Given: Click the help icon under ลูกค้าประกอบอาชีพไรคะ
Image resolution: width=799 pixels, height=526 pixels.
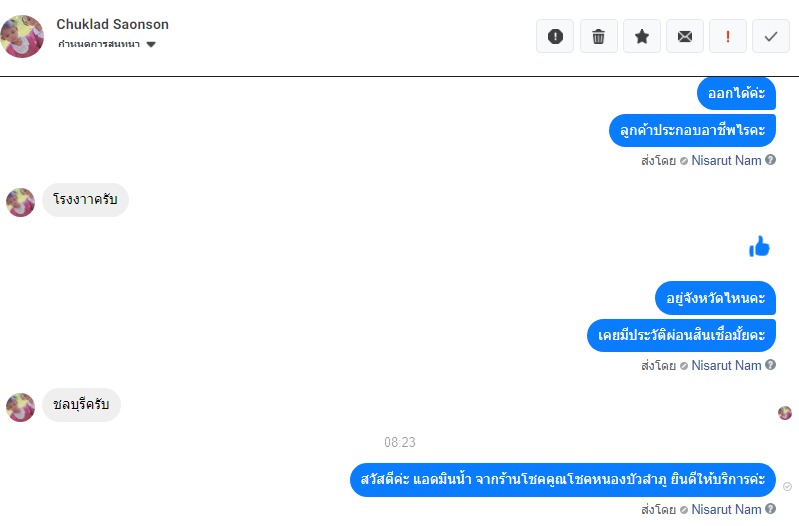Looking at the screenshot, I should click(770, 160).
